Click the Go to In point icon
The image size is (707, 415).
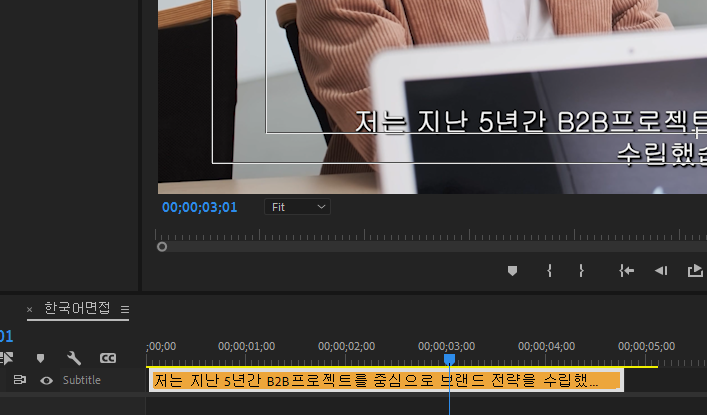(x=627, y=271)
